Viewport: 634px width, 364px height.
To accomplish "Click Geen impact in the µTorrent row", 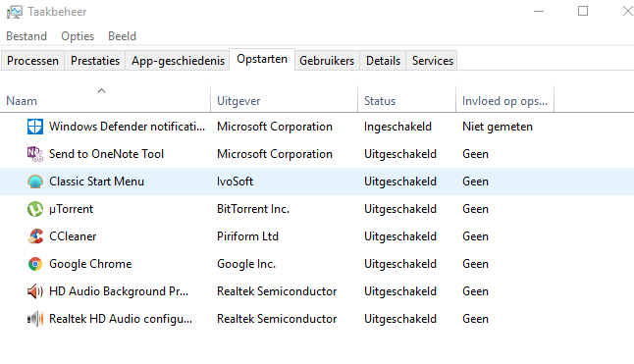I will tap(475, 209).
